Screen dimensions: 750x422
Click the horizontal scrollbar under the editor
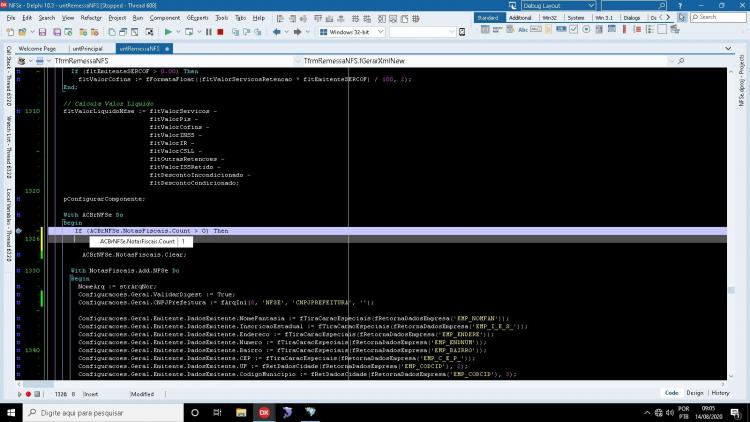click(371, 384)
